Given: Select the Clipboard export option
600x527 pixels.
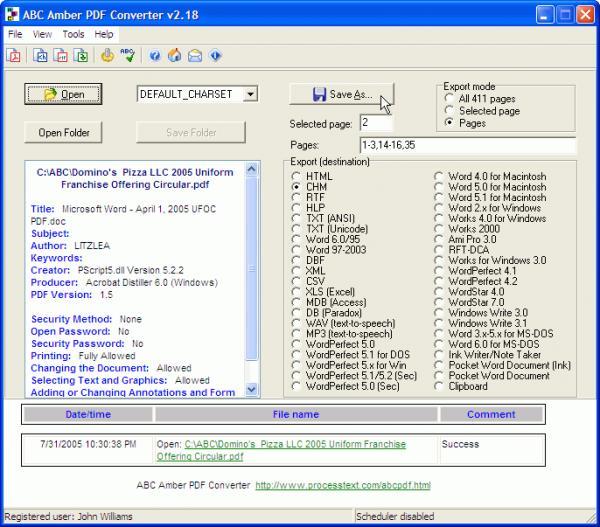Looking at the screenshot, I should point(461,386).
